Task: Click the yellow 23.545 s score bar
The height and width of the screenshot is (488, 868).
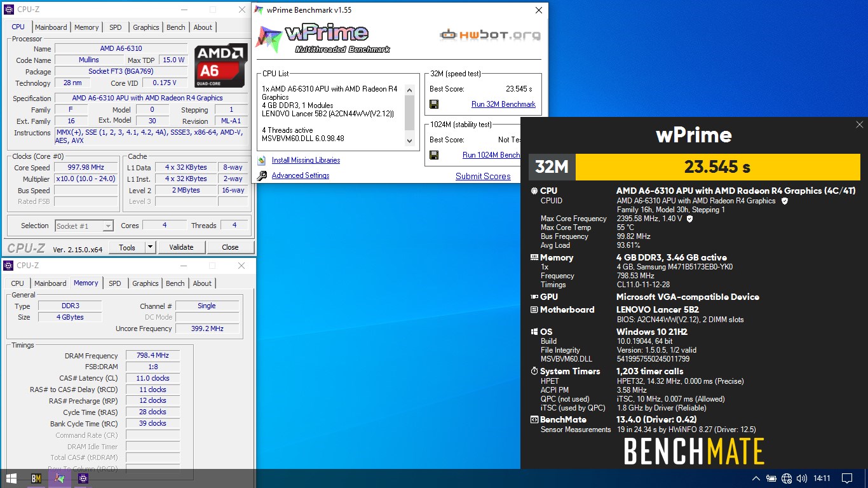Action: tap(717, 167)
